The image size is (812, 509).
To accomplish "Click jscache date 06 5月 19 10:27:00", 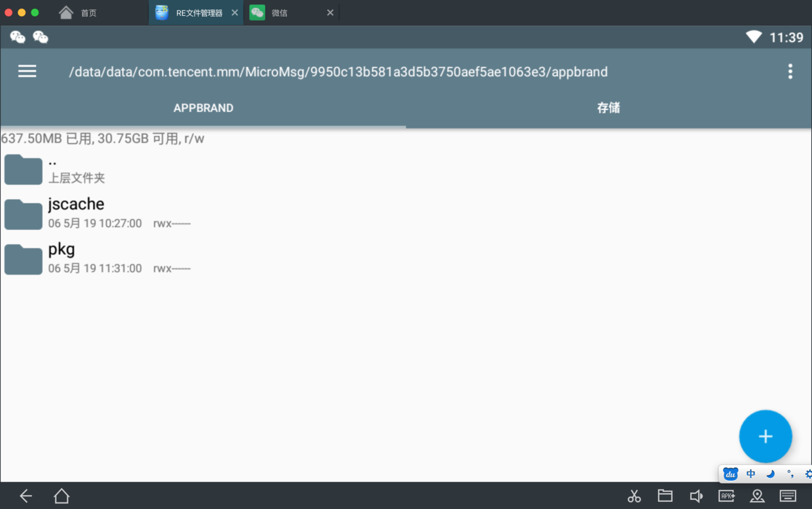I will click(95, 223).
